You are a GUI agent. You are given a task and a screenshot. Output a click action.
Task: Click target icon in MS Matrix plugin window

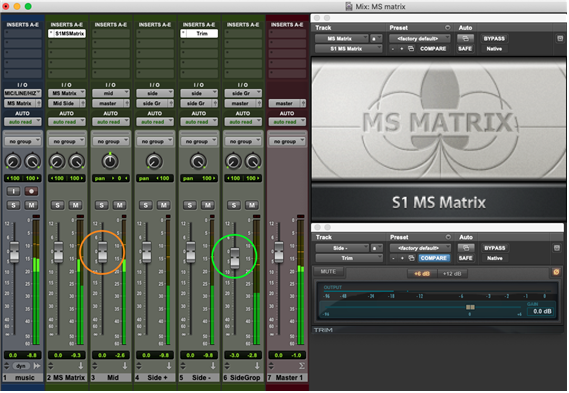coord(560,38)
